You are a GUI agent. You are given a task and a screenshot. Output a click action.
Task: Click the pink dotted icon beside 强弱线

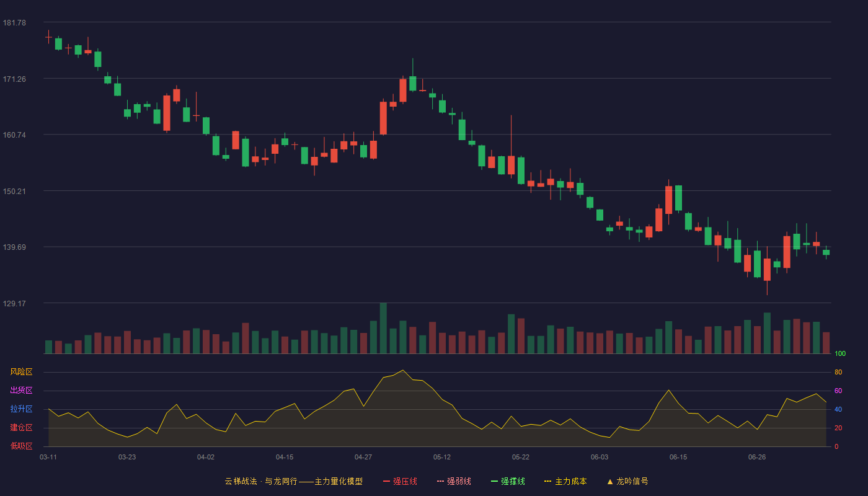[x=441, y=481]
